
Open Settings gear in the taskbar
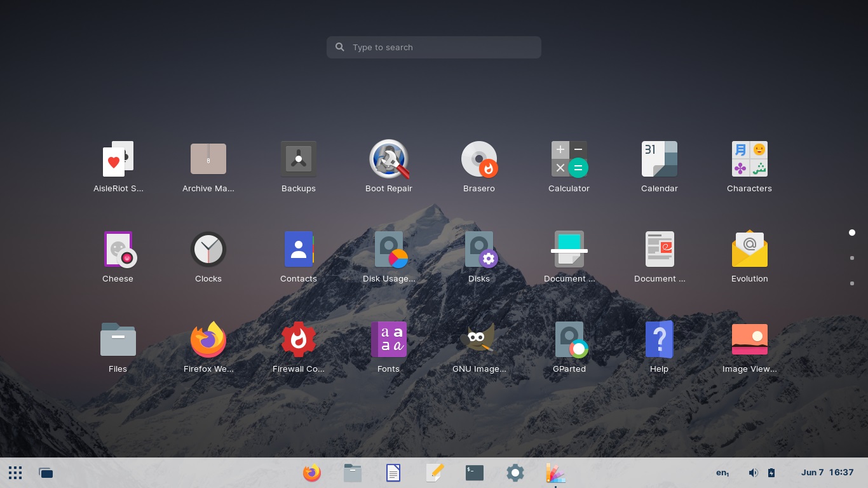(x=515, y=473)
